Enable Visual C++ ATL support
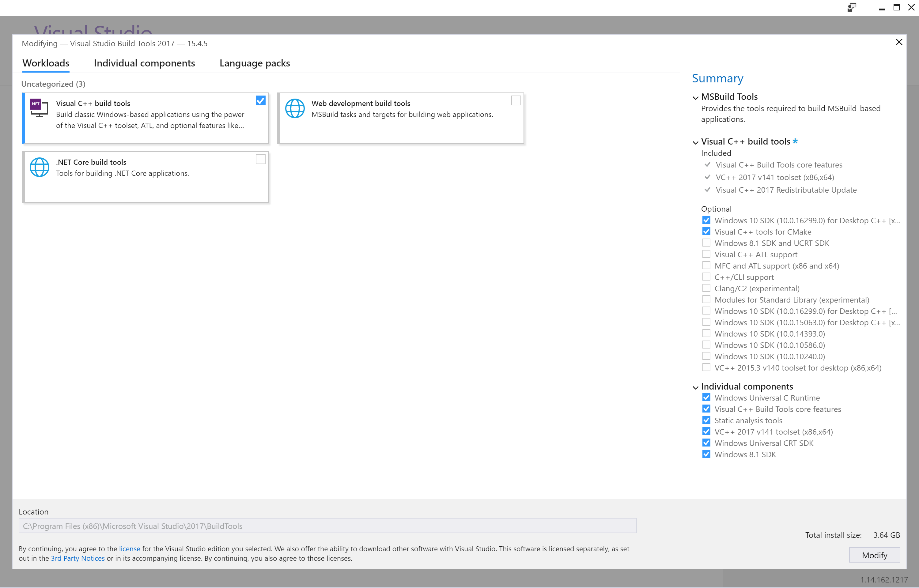Viewport: 919px width, 588px height. pos(706,254)
